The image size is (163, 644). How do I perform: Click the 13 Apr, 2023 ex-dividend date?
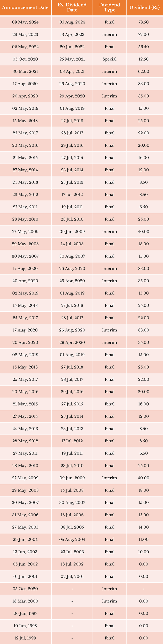point(72,35)
